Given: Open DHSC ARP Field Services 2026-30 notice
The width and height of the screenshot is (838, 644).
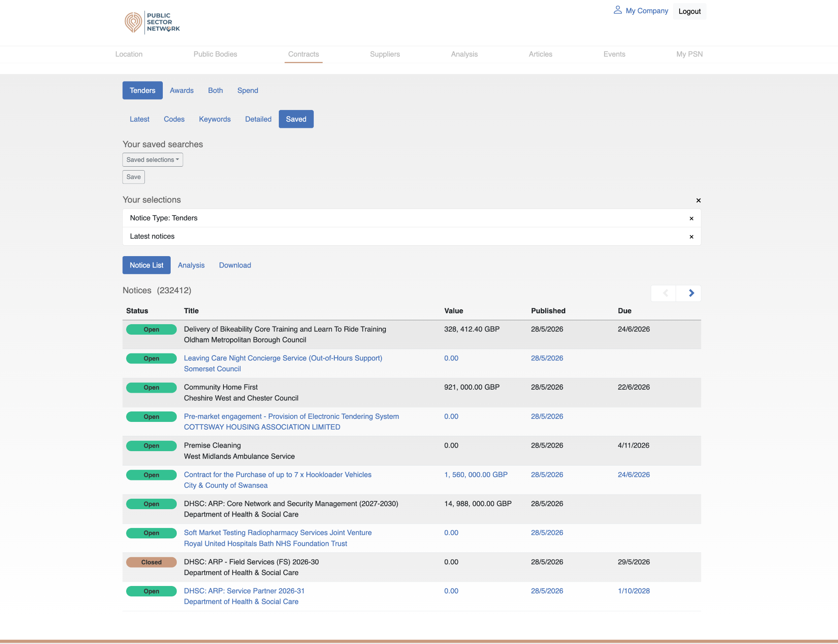Looking at the screenshot, I should 251,562.
